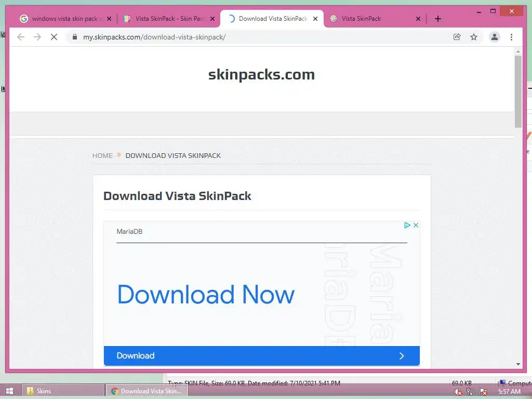Click the blue Download ad button

point(262,355)
